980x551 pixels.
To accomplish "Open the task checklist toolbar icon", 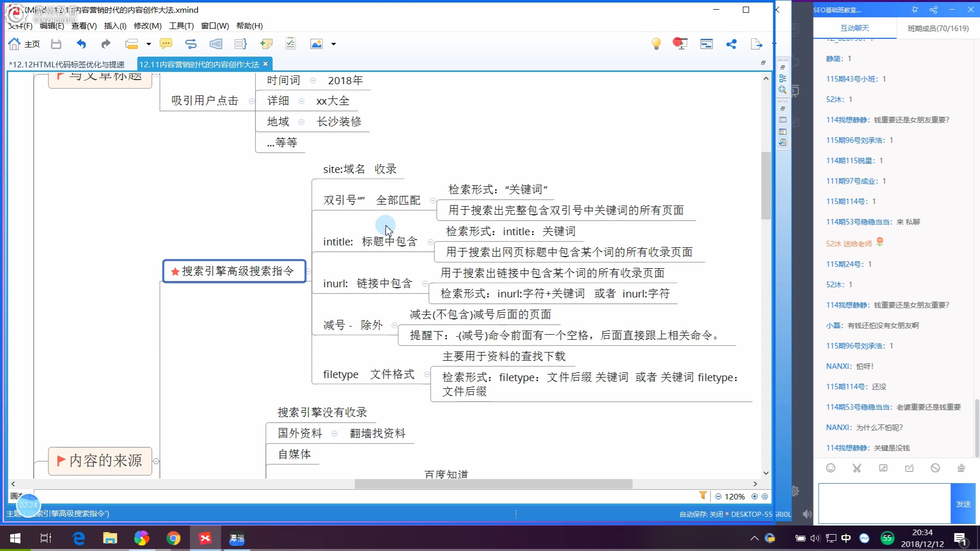I will click(290, 44).
